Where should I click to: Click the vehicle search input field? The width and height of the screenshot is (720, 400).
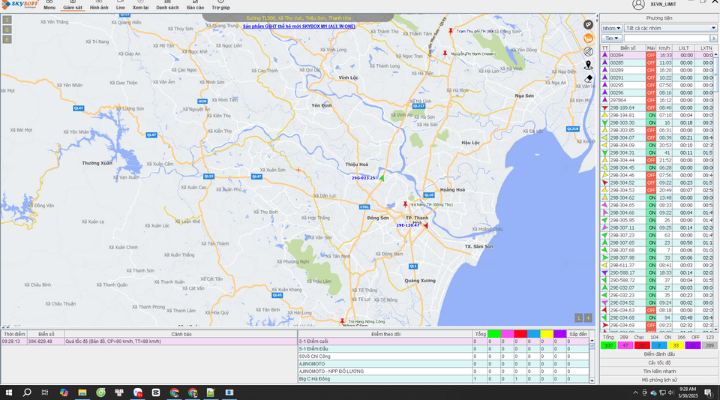[x=667, y=39]
